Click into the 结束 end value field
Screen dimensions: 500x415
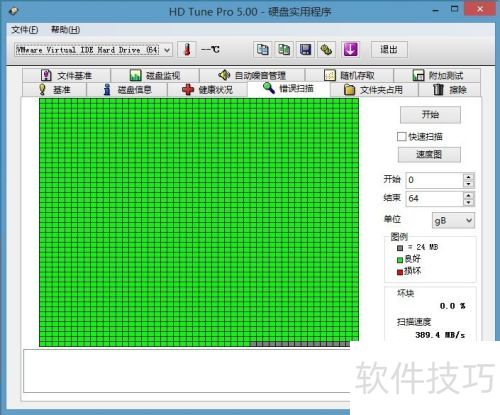(435, 199)
